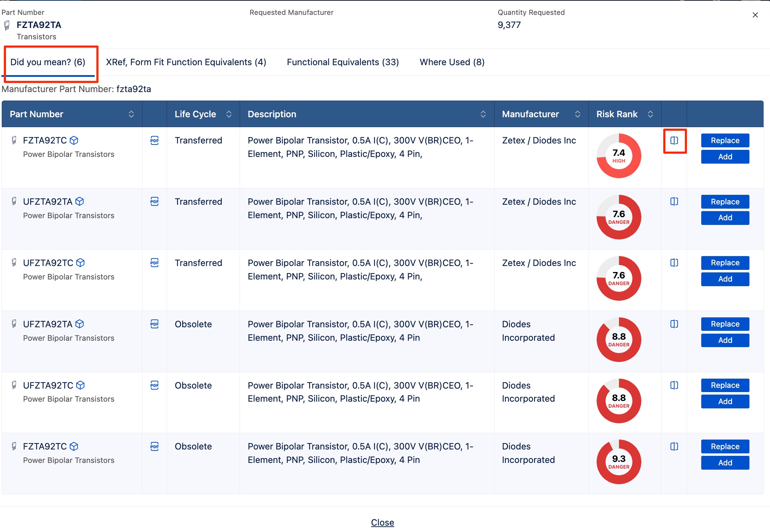The height and width of the screenshot is (532, 770).
Task: Click compare icon for Obsolete UFZTA92TA row
Action: point(674,324)
